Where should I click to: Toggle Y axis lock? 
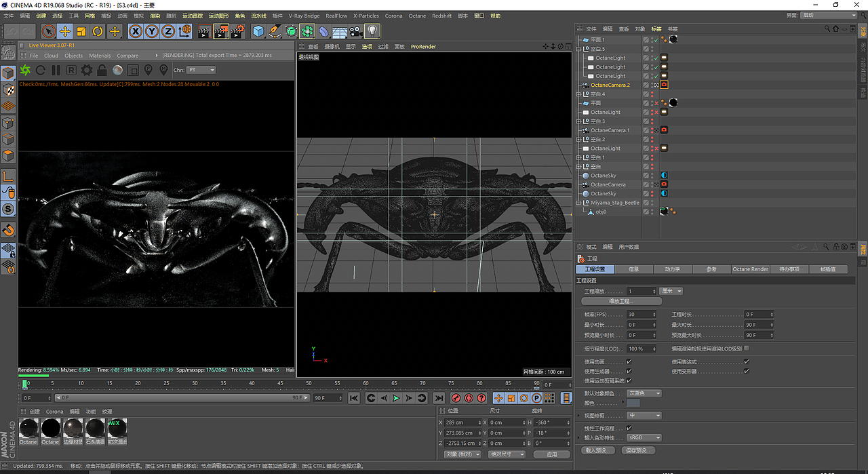point(152,31)
